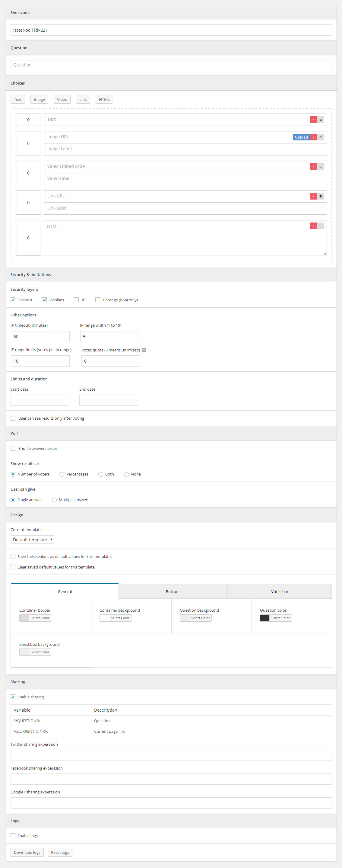Click Download logs button

pos(27,853)
